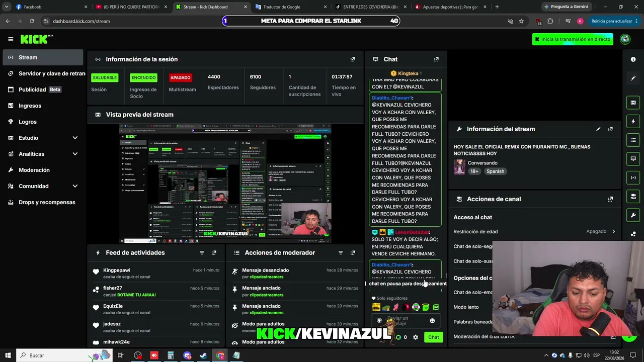Bookmark this page with the star icon
Image resolution: width=644 pixels, height=362 pixels.
[x=521, y=21]
